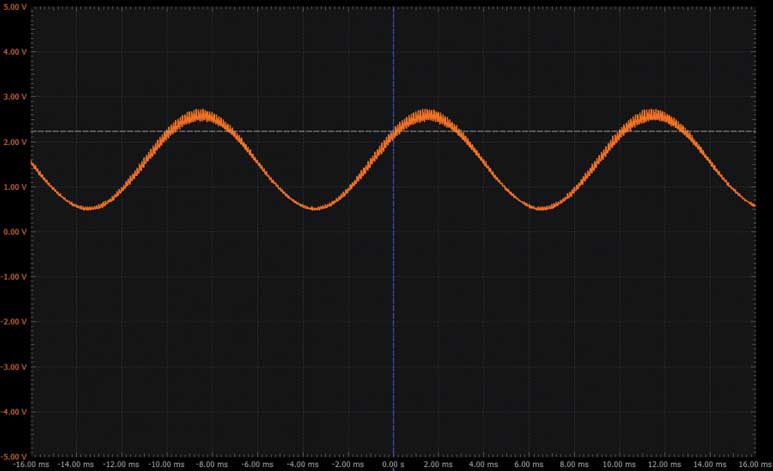The image size is (773, 471).
Task: Click the 0.00 V axis label
Action: tap(15, 232)
